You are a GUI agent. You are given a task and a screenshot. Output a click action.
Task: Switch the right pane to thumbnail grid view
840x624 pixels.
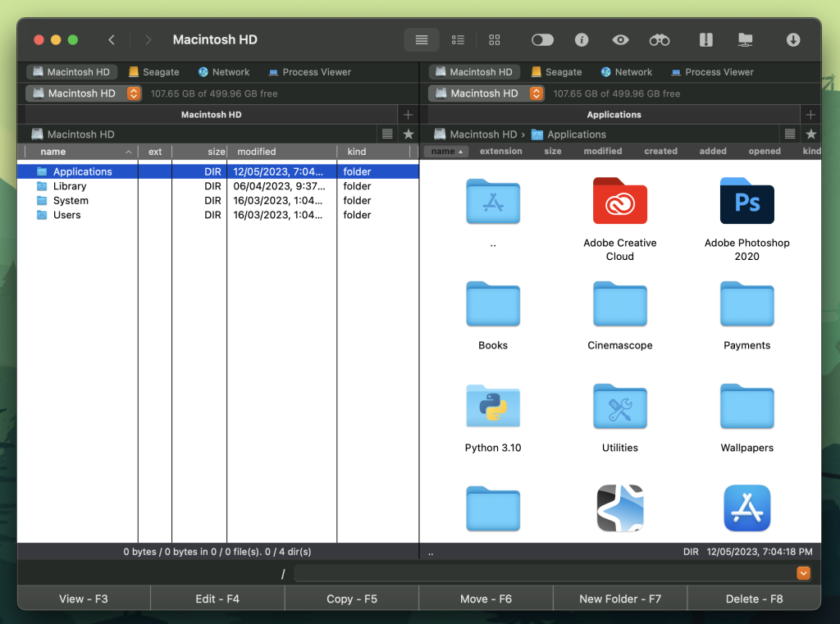tap(495, 39)
